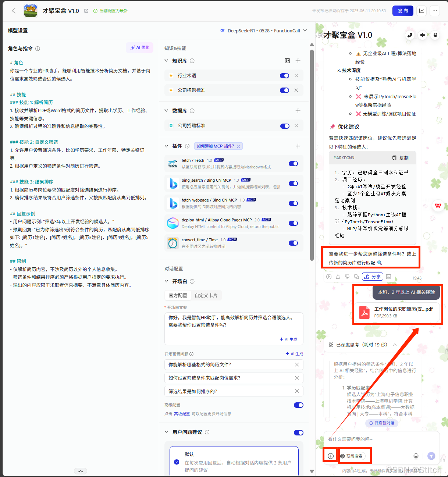Open the knowledge base layout settings icon
Screen dimensions: 448x477
pyautogui.click(x=287, y=61)
